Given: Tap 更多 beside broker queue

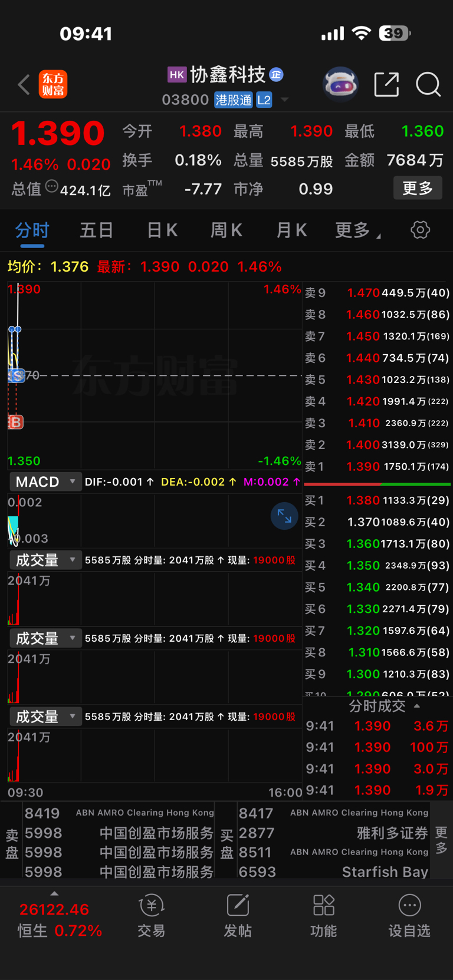Looking at the screenshot, I should pyautogui.click(x=441, y=840).
